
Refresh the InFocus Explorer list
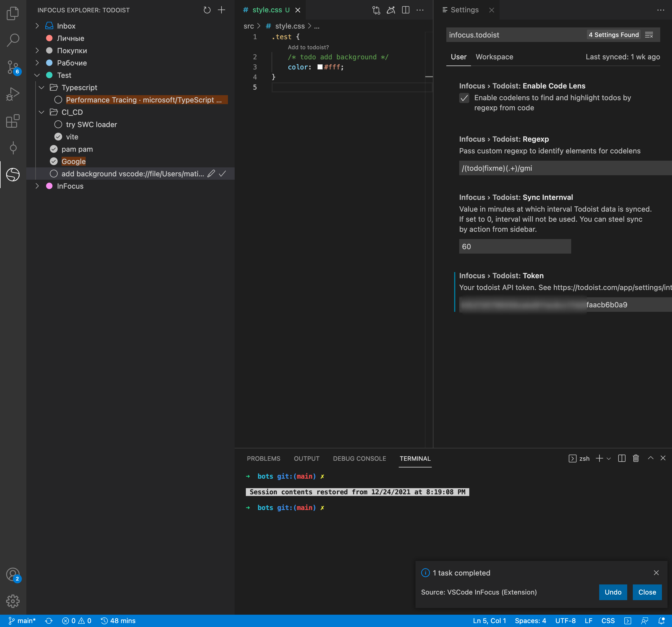[207, 10]
